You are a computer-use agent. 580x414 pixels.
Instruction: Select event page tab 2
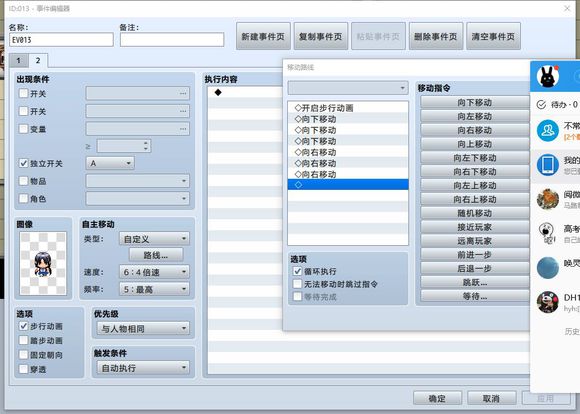tap(38, 60)
